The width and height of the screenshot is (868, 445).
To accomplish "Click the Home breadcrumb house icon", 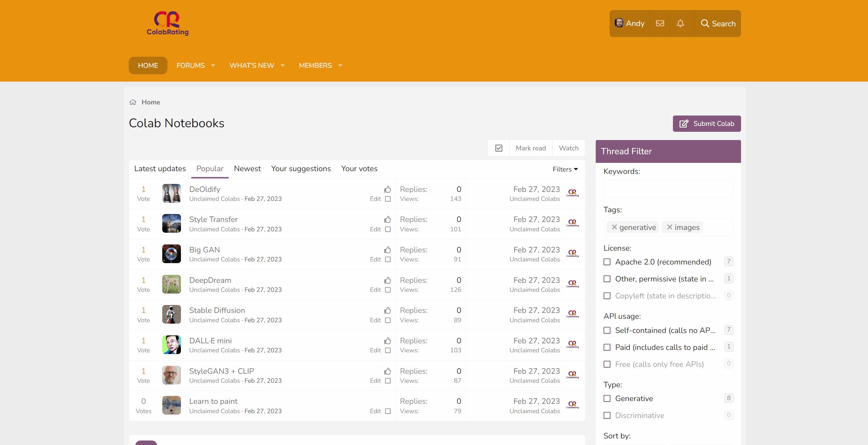I will pyautogui.click(x=133, y=102).
